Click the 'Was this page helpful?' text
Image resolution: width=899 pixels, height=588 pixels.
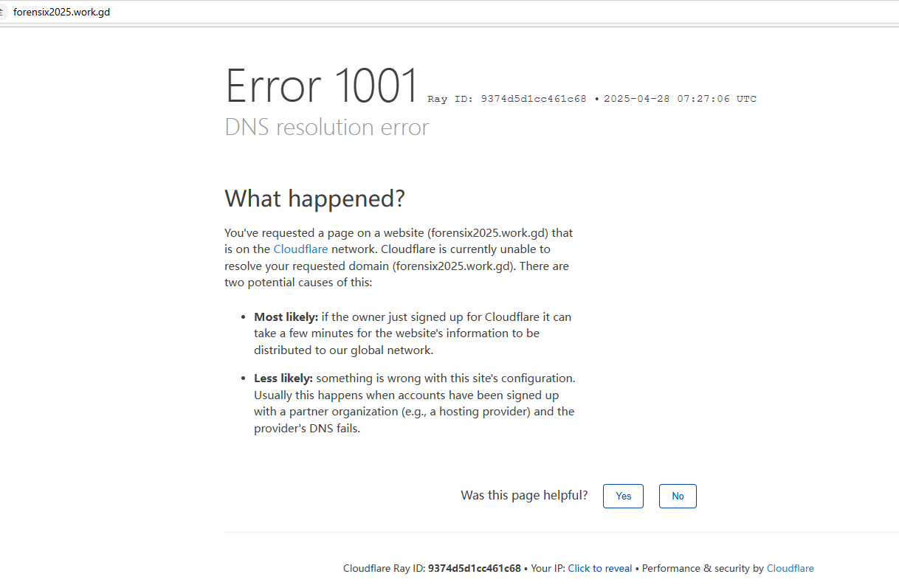point(525,495)
